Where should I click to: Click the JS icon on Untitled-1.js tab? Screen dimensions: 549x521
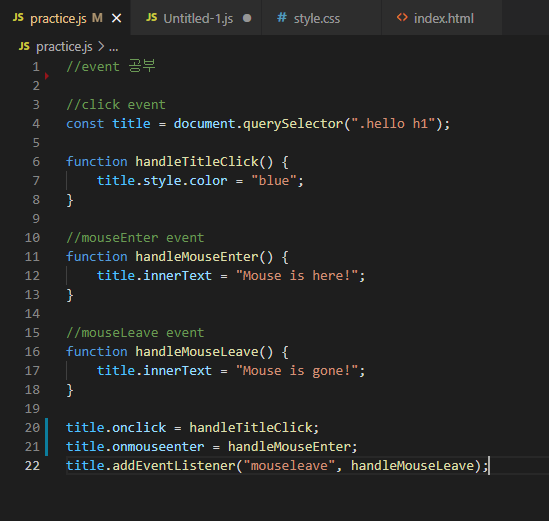[151, 17]
